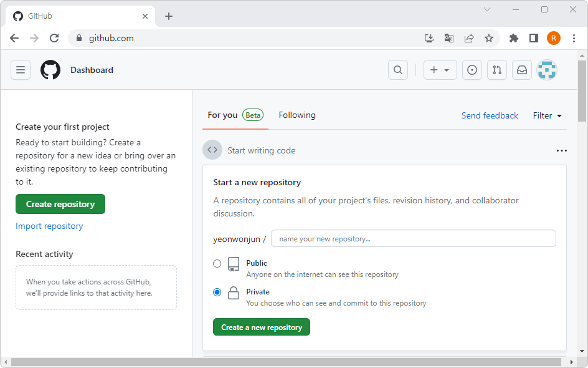Open the Issues circle-dot icon
The image size is (588, 368).
tap(472, 70)
